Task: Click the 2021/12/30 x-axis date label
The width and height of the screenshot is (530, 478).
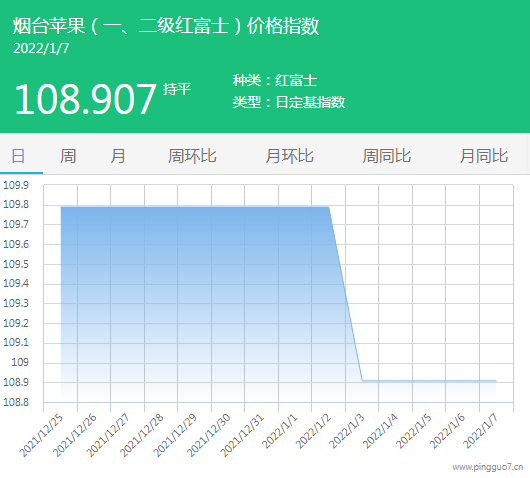Action: pyautogui.click(x=209, y=435)
